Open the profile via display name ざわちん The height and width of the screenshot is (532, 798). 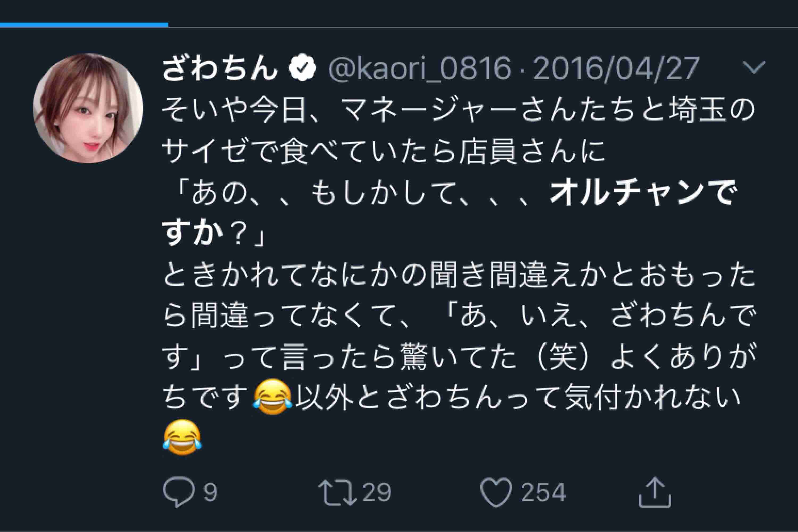coord(220,69)
